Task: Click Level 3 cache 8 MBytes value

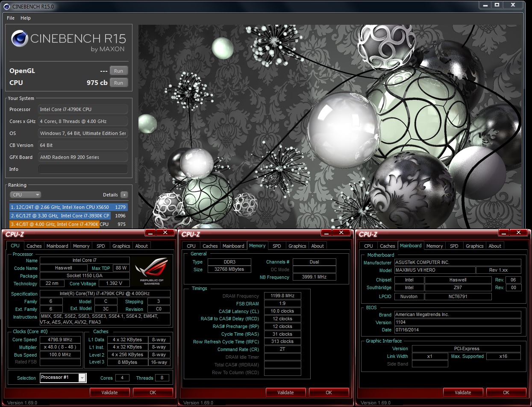Action: (x=128, y=362)
